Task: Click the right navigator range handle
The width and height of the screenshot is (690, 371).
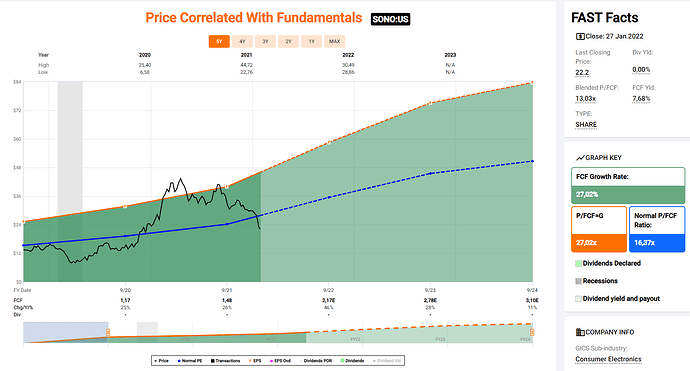Action: [x=532, y=332]
